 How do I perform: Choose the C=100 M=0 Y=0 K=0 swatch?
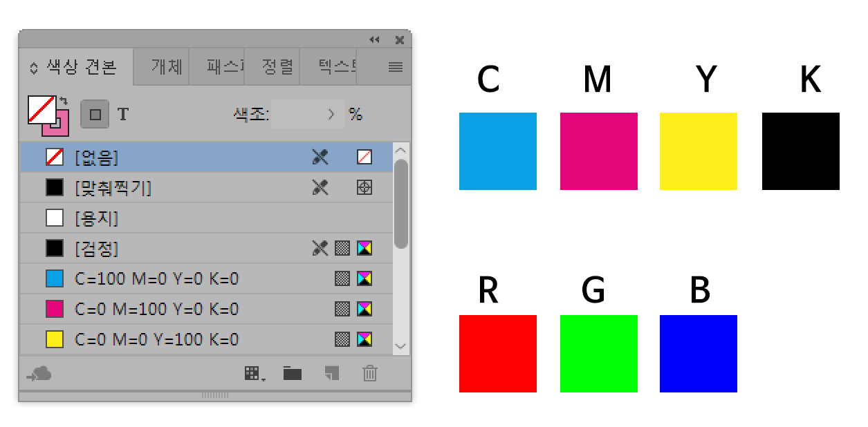pyautogui.click(x=206, y=278)
